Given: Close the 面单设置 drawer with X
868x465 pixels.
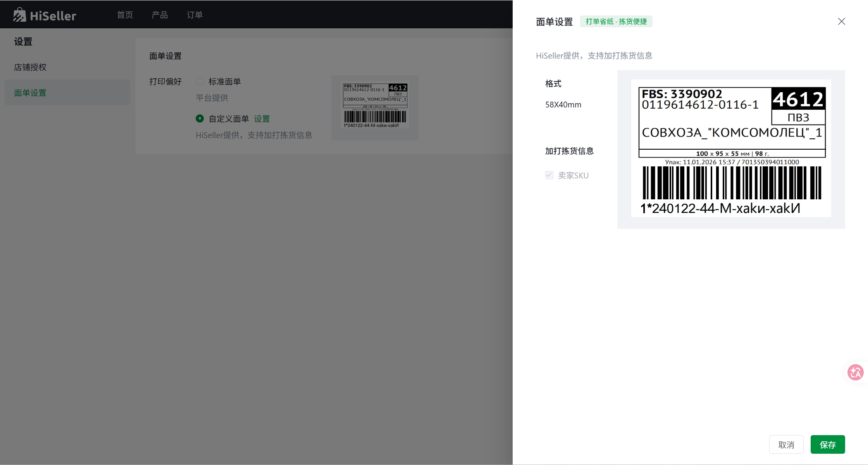Looking at the screenshot, I should tap(841, 21).
